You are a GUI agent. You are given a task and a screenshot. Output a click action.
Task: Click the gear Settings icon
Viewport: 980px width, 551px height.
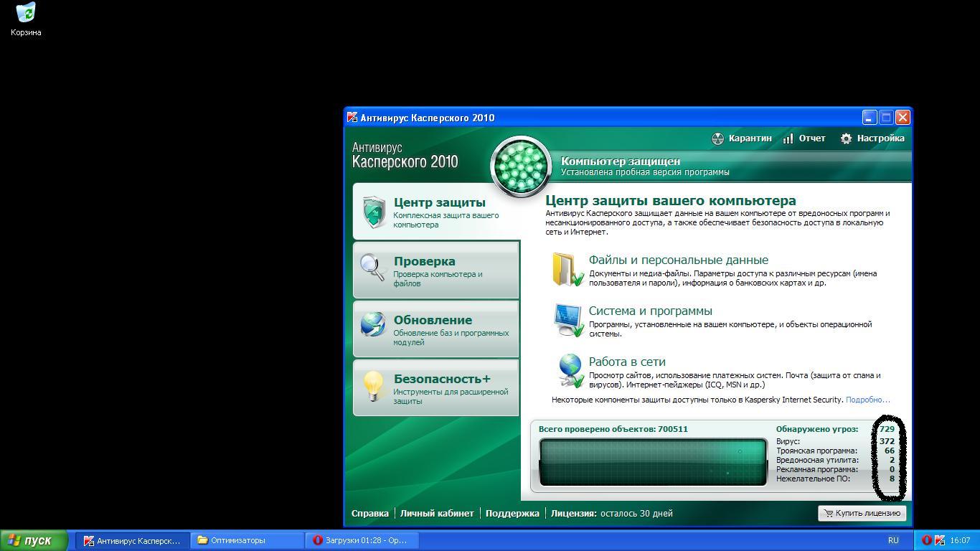coord(846,138)
